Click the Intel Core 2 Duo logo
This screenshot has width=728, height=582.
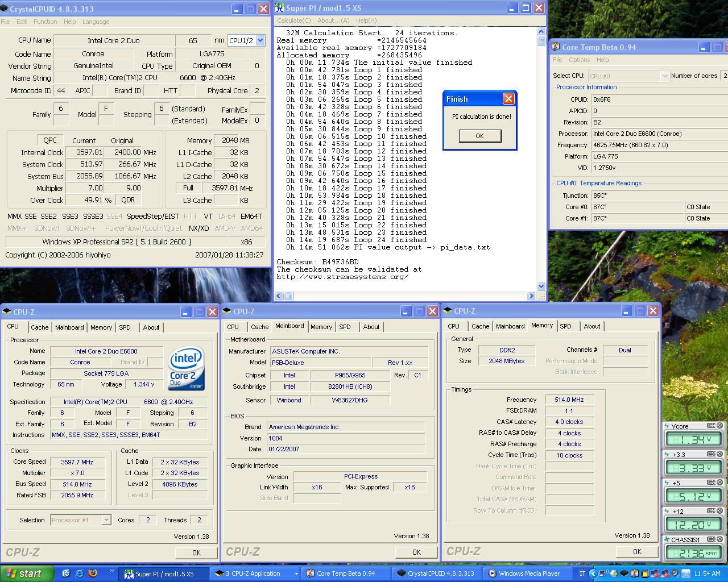(x=186, y=369)
